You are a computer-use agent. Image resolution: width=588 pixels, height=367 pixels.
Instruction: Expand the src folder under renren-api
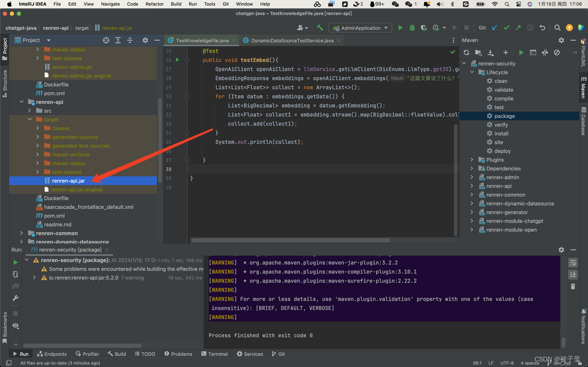[29, 111]
